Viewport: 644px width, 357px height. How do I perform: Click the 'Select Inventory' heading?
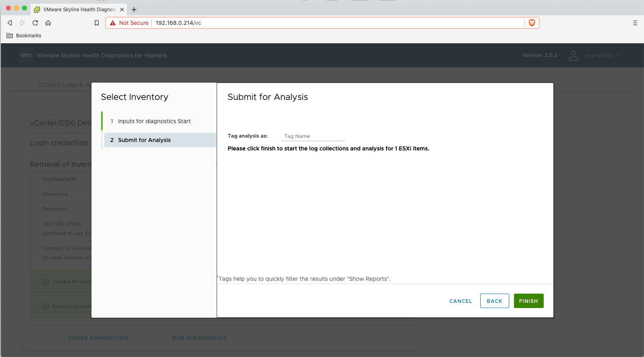pos(134,97)
